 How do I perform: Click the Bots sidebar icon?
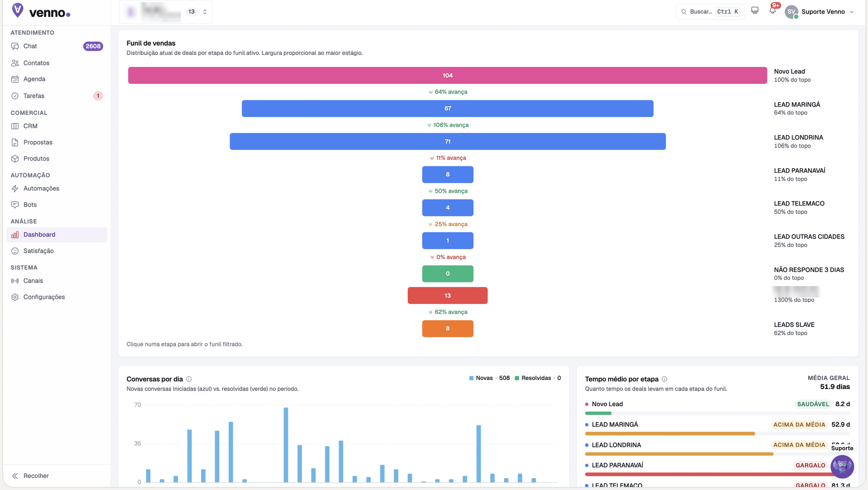click(15, 205)
